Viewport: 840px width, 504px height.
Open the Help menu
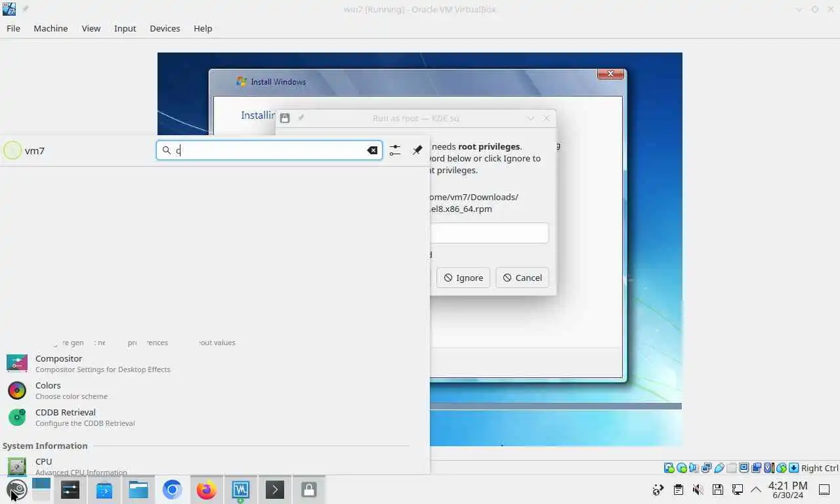click(x=203, y=28)
